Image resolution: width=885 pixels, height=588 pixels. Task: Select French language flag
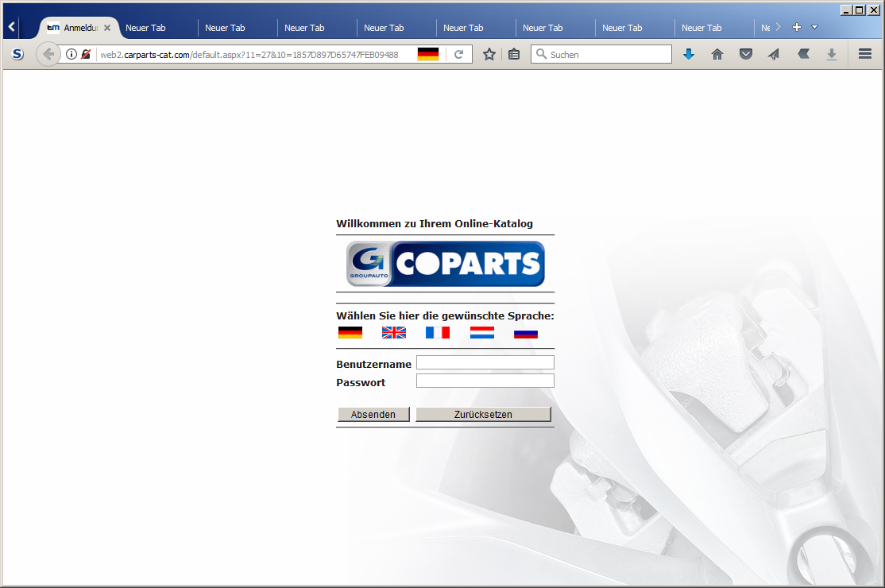438,332
